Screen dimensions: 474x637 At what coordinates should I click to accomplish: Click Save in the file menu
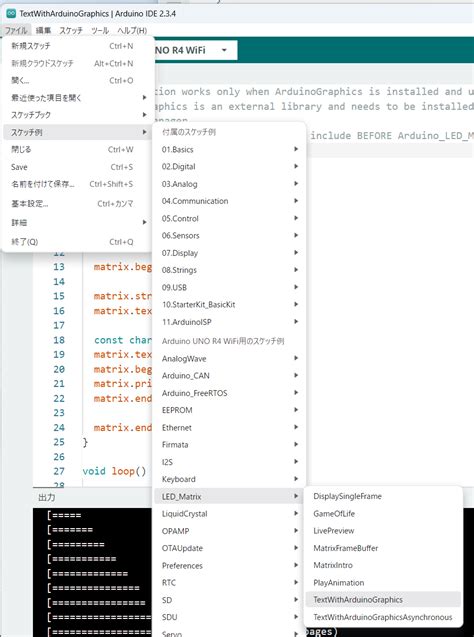(77, 167)
